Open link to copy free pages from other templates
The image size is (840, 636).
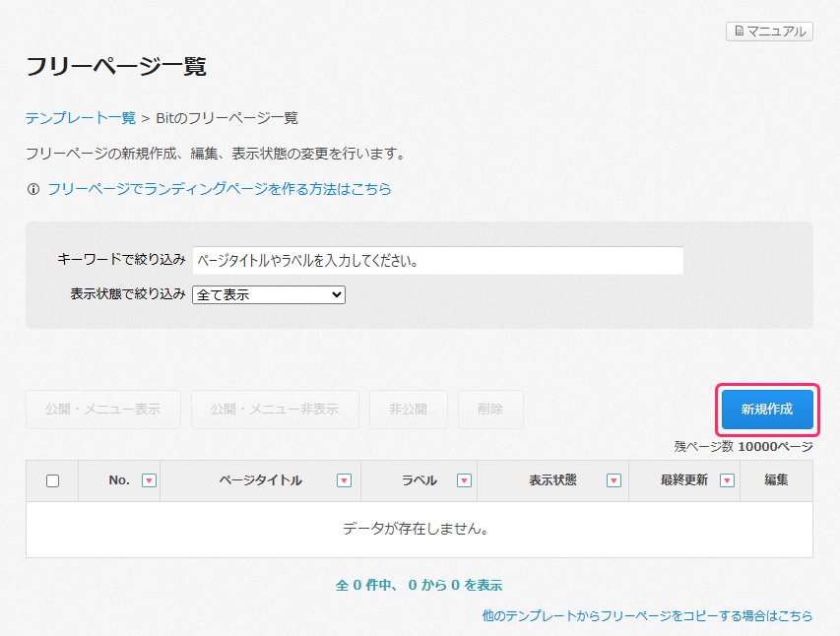pos(647,615)
